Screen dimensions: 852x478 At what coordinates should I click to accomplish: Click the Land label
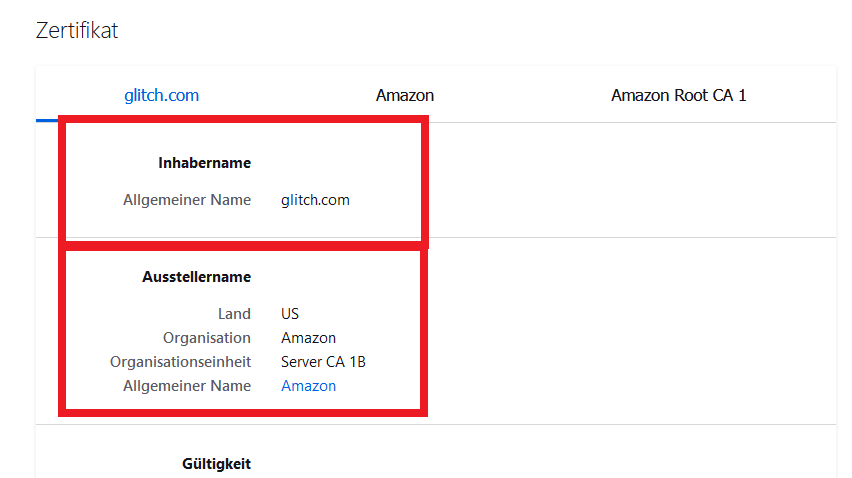[x=234, y=314]
